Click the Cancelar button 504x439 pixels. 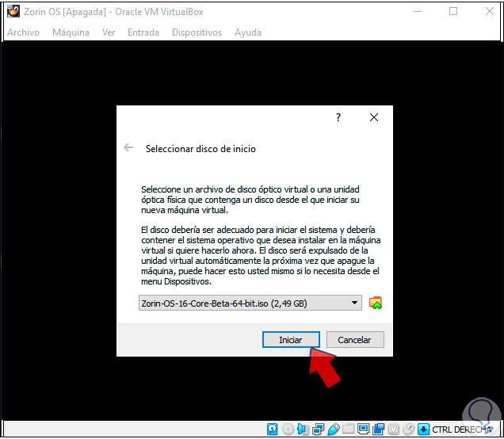click(x=355, y=340)
